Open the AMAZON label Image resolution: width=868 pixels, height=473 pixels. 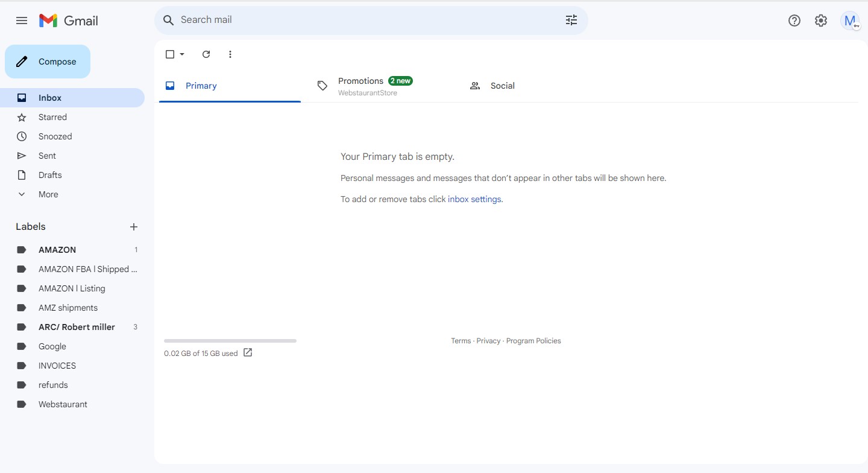72,250
